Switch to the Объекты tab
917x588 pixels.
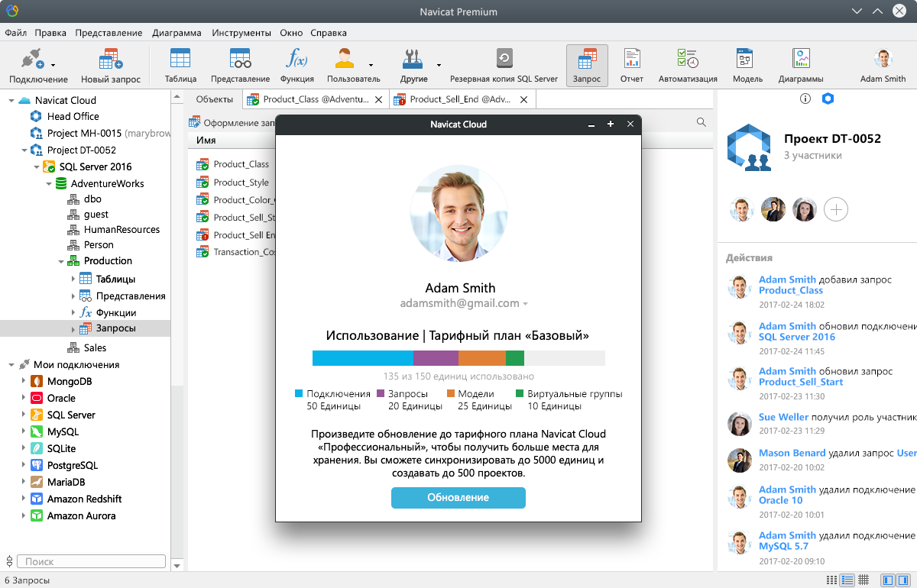click(214, 99)
